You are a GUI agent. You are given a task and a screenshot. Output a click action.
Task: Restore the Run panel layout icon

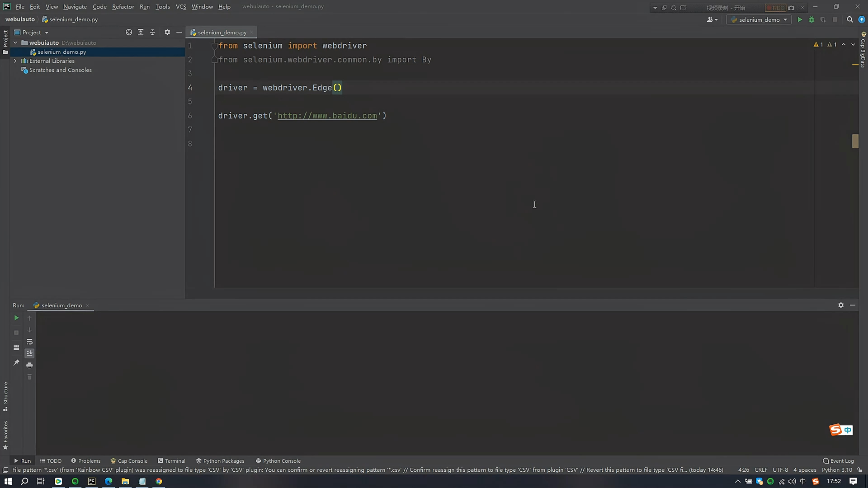tap(16, 347)
